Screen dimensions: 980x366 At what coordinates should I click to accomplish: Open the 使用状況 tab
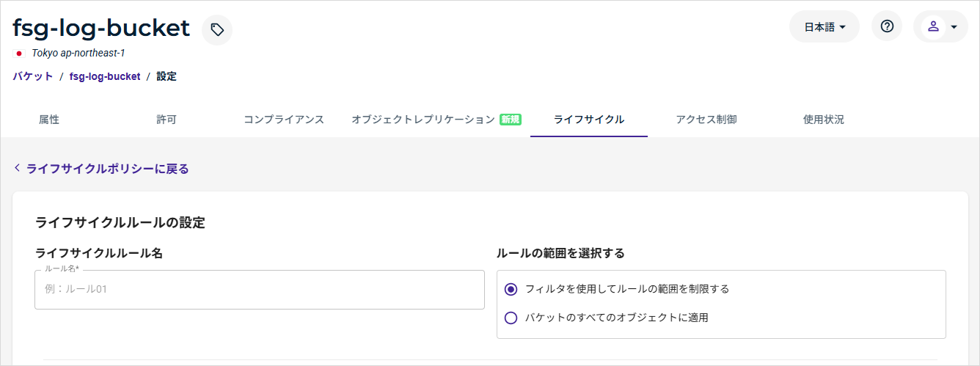[824, 120]
